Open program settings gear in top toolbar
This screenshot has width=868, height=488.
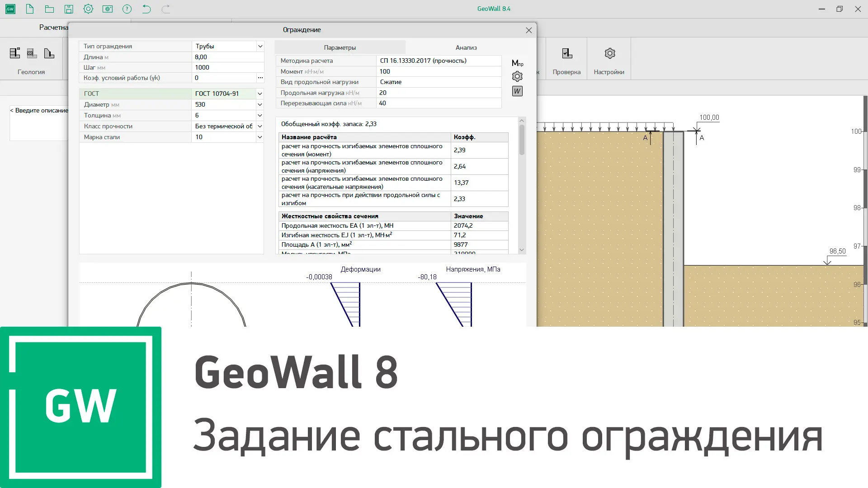tap(88, 9)
